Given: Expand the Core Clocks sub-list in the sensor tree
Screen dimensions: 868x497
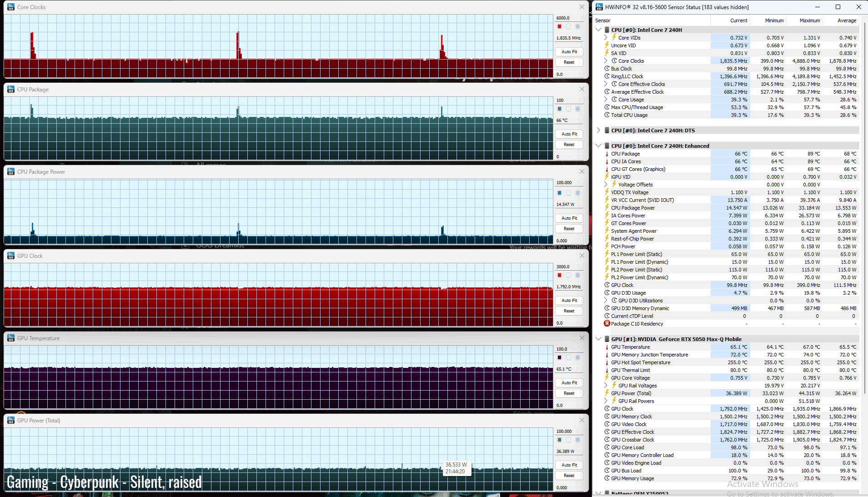Looking at the screenshot, I should point(606,61).
